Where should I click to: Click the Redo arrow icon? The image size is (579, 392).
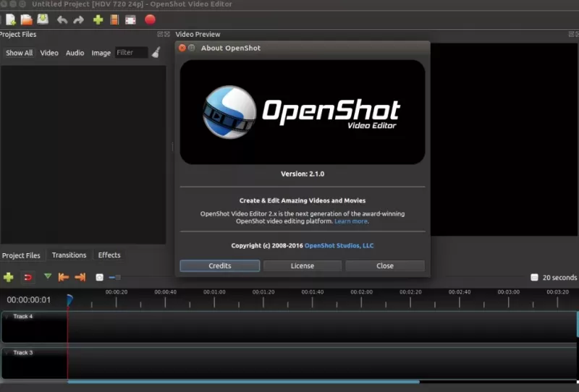(79, 20)
